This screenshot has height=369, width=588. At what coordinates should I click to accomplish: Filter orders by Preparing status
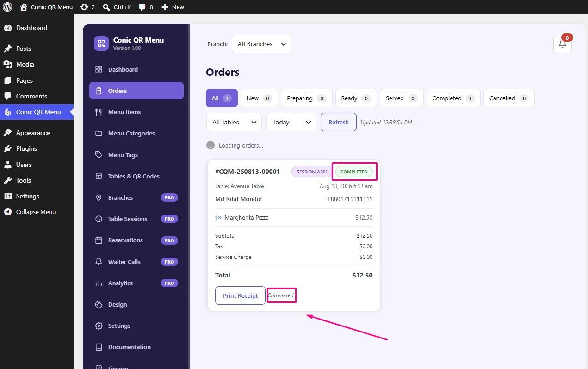(x=307, y=98)
